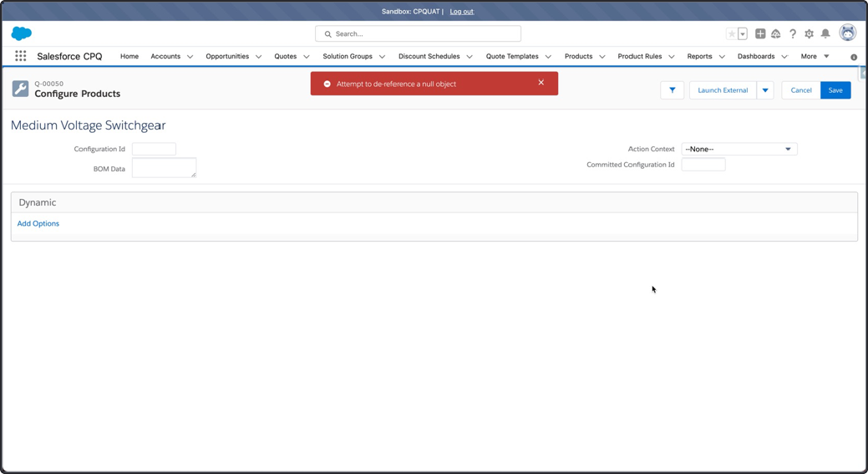This screenshot has width=868, height=474.
Task: Expand the Discount Schedules chevron
Action: click(470, 57)
